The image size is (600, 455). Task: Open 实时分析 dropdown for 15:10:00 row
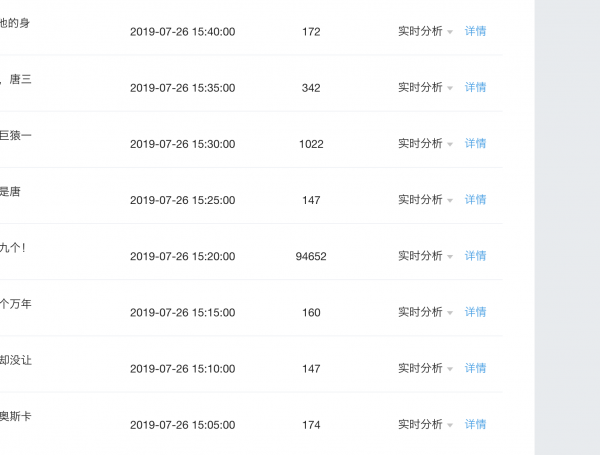[425, 369]
